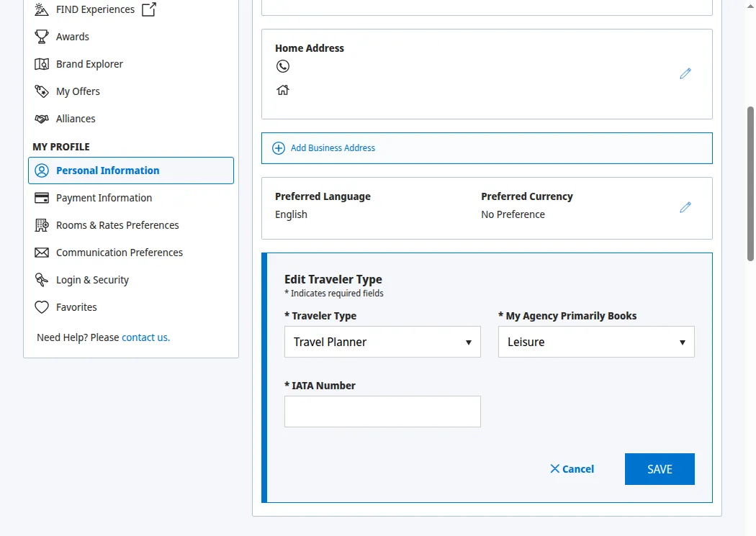Open the Traveler Type dropdown
The image size is (756, 536).
(x=382, y=342)
